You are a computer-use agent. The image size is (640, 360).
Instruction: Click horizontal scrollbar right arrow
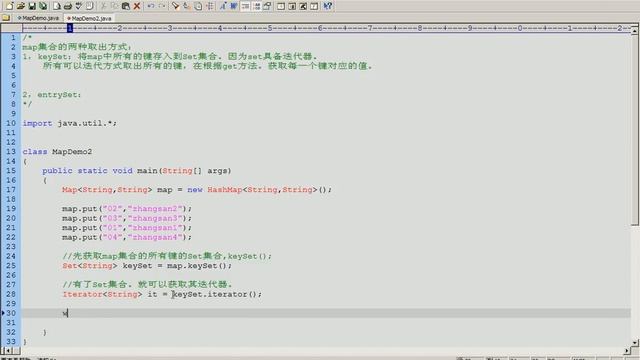tap(627, 351)
